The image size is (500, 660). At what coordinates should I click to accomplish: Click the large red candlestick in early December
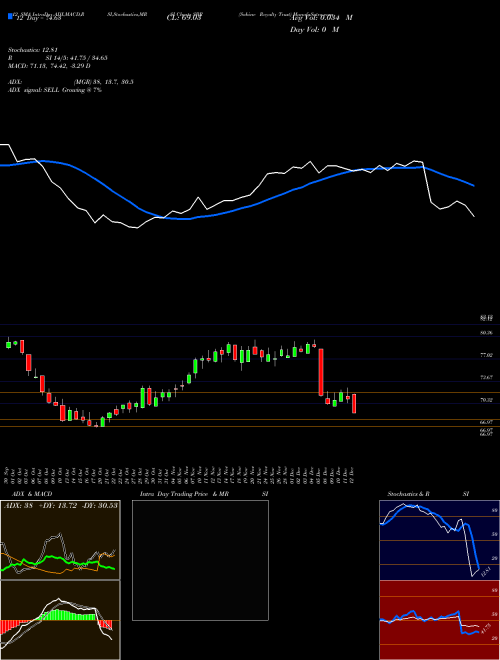tap(321, 372)
